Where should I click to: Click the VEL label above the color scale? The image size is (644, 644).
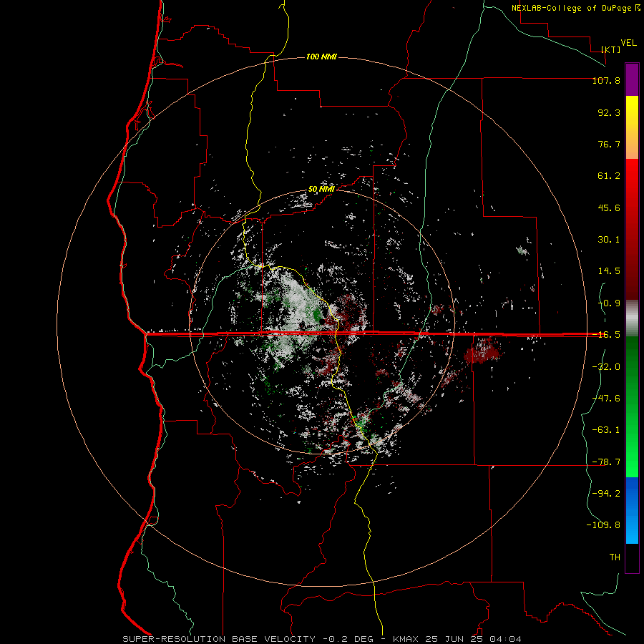(x=628, y=43)
